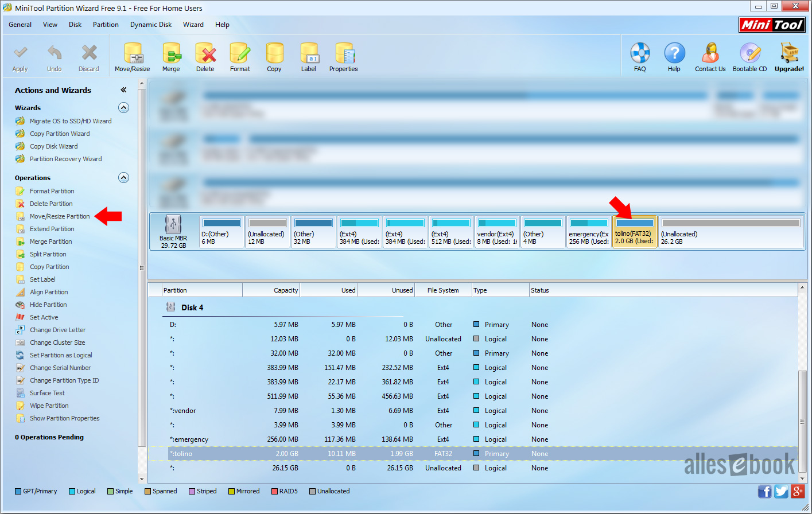Select the Merge toolbar icon

pyautogui.click(x=171, y=53)
